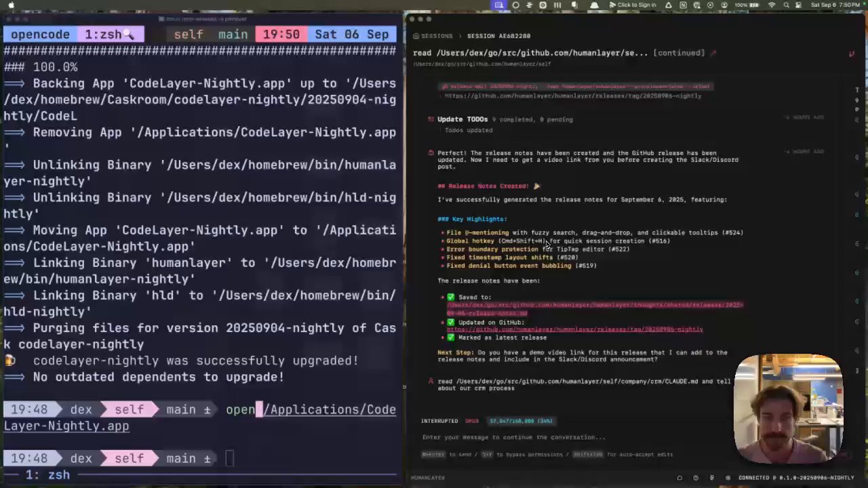Screen dimensions: 868x488
Task: Click the '1: zsh' label at terminal bottom
Action: (x=47, y=474)
